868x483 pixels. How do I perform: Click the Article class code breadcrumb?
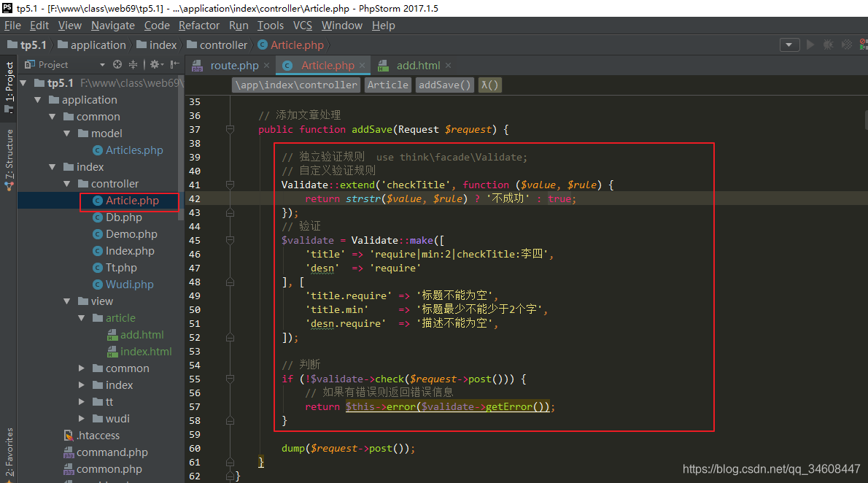pos(387,85)
